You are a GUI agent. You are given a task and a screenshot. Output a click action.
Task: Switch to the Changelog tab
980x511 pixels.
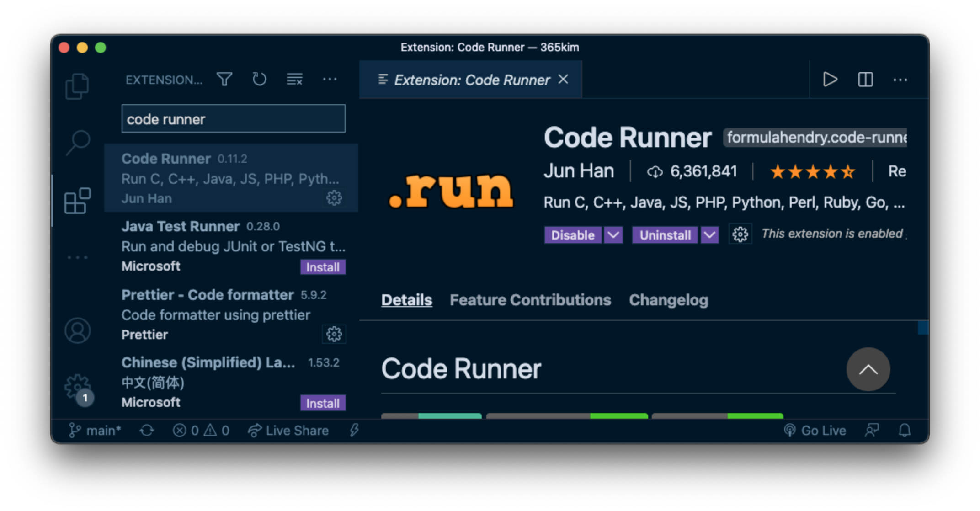668,300
